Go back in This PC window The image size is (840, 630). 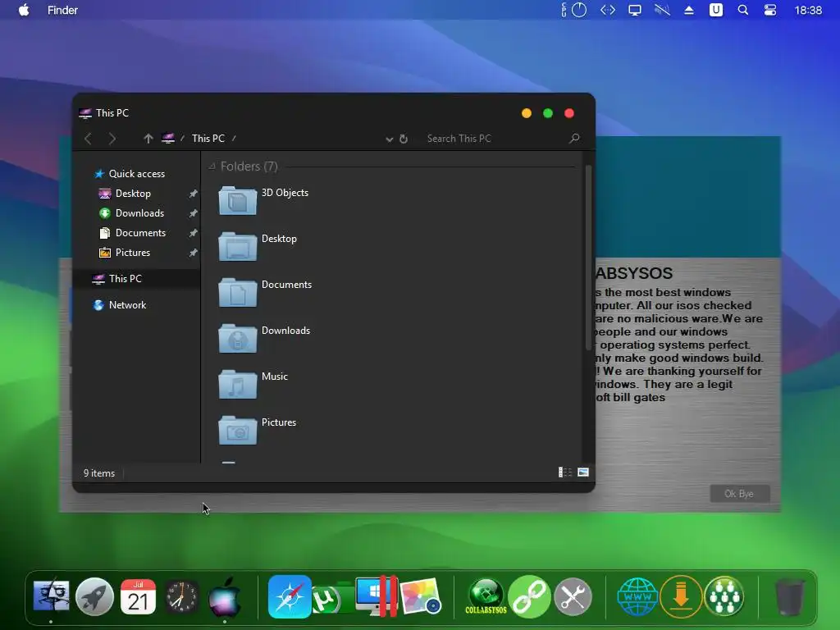(x=89, y=139)
